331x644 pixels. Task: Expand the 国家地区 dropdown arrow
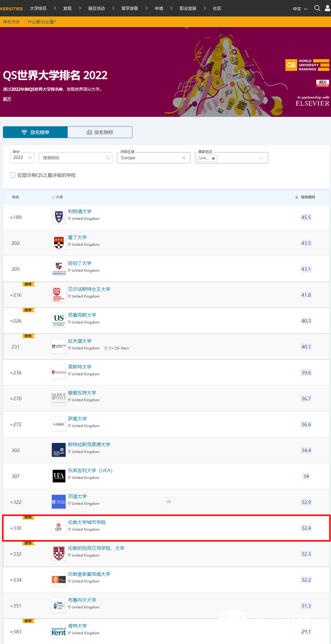click(261, 158)
